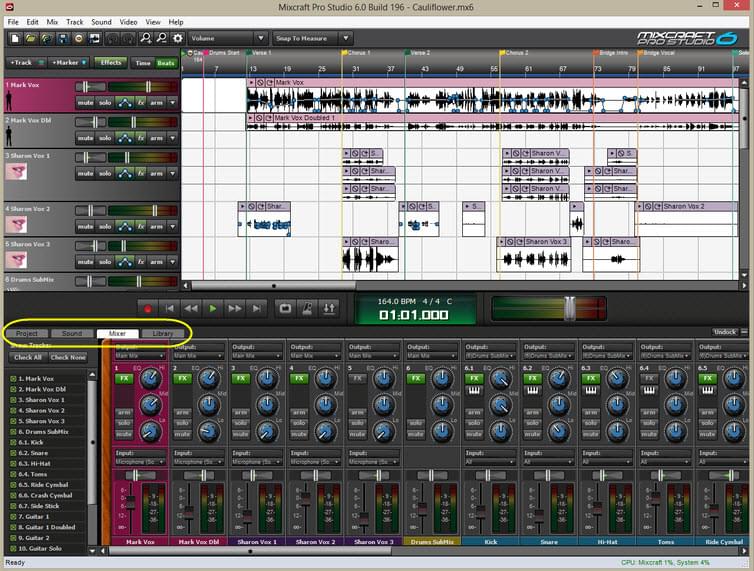
Task: Switch to the Project tab
Action: pos(27,333)
